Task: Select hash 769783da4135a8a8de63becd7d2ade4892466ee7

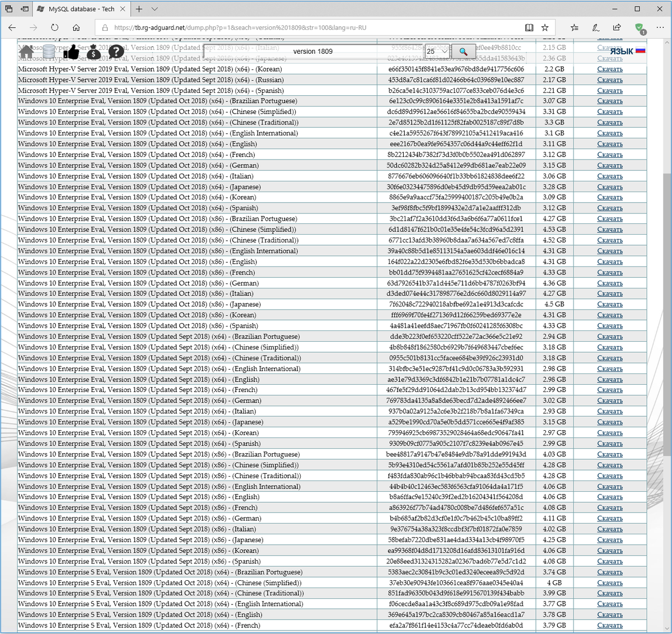Action: (456, 401)
